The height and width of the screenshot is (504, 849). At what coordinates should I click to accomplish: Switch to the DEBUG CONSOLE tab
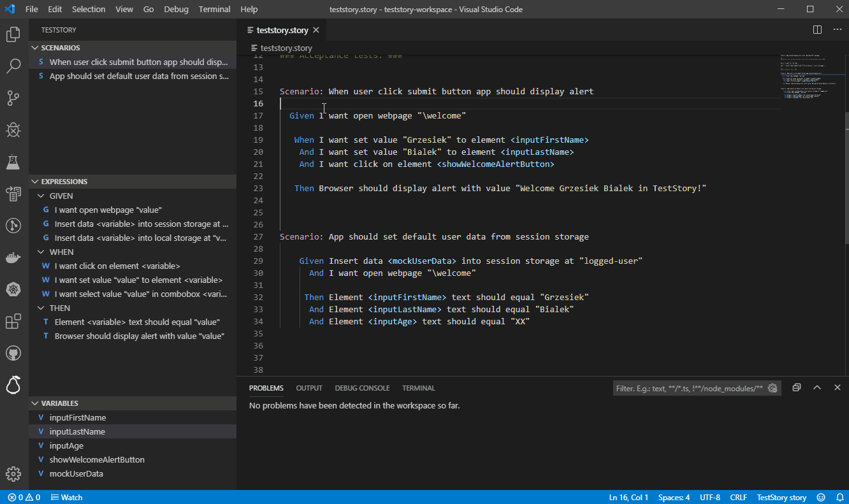click(362, 388)
